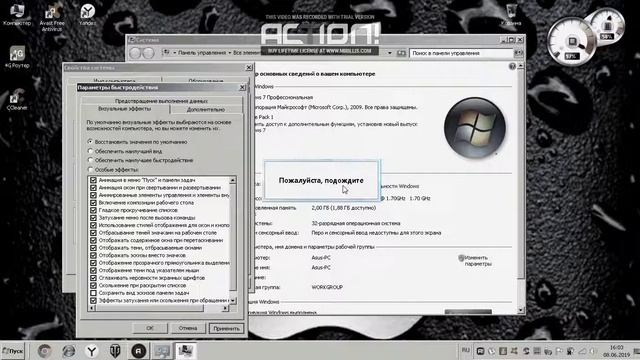Switch to the dimmed taskbar window button

click(162, 351)
